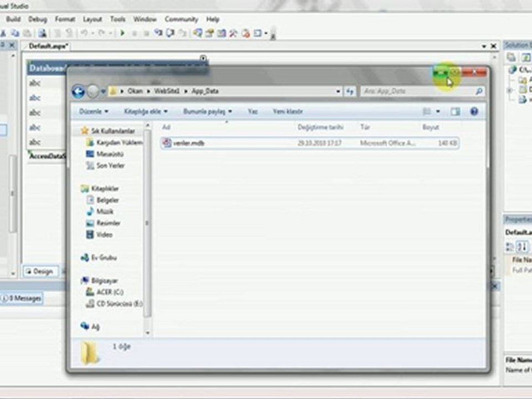Open the address bar history dropdown
The width and height of the screenshot is (532, 399).
pyautogui.click(x=338, y=91)
